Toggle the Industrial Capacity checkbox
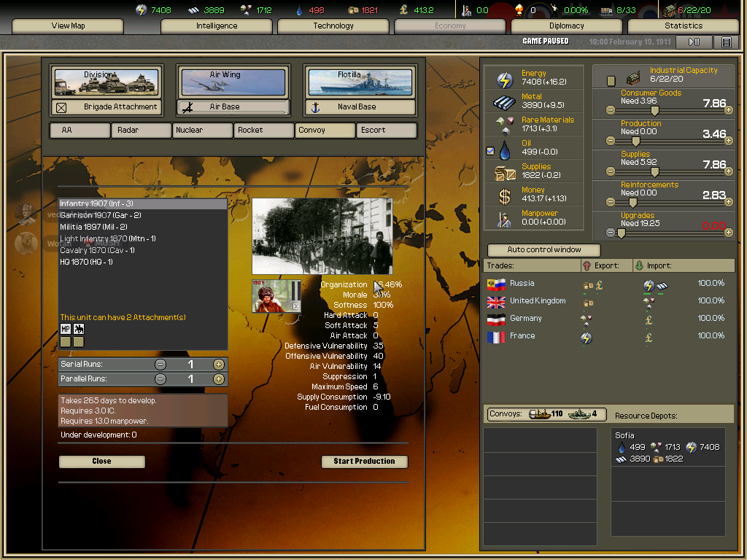The image size is (747, 560). coord(611,81)
